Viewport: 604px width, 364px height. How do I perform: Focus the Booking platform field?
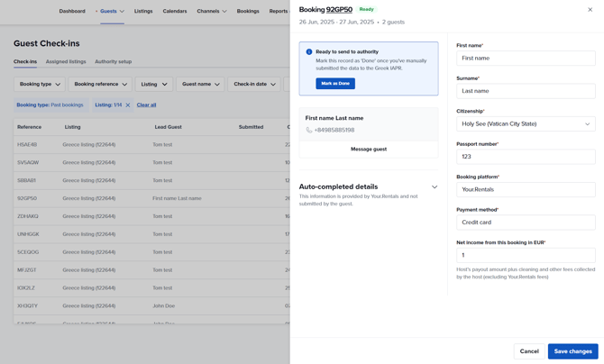[526, 189]
